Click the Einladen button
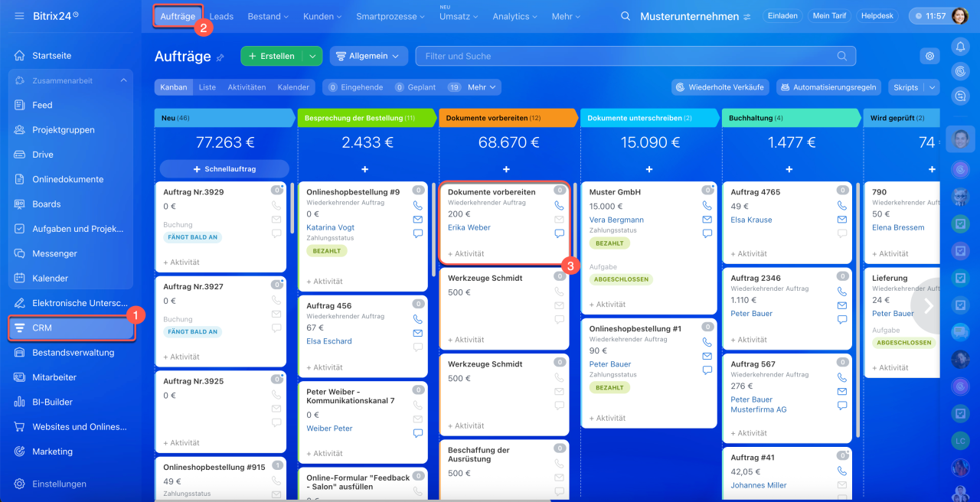Screen dimensions: 980x502 782,16
